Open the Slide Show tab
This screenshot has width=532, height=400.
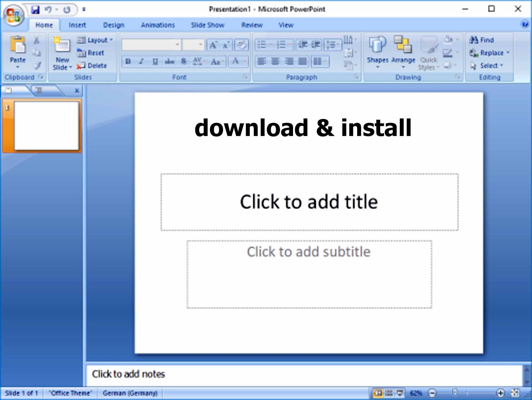click(x=208, y=25)
